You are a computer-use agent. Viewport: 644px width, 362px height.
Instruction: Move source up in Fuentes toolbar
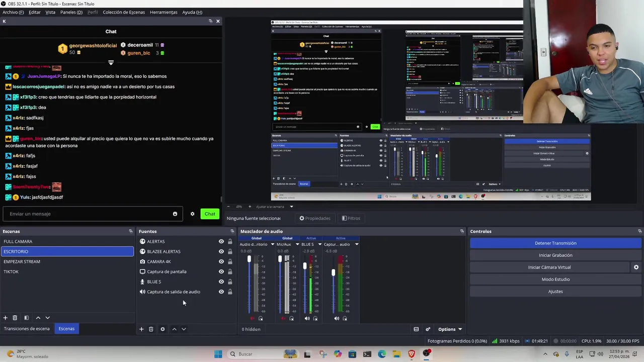tap(174, 329)
